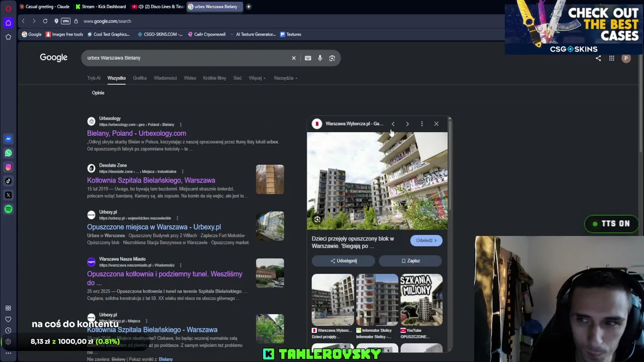Open the Google apps grid
Image resolution: width=644 pixels, height=362 pixels.
(612, 58)
